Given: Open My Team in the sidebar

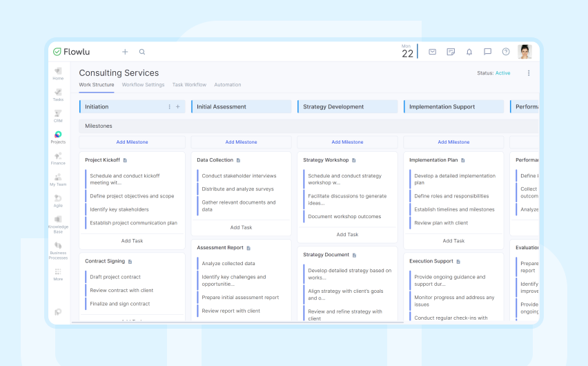Looking at the screenshot, I should [58, 180].
